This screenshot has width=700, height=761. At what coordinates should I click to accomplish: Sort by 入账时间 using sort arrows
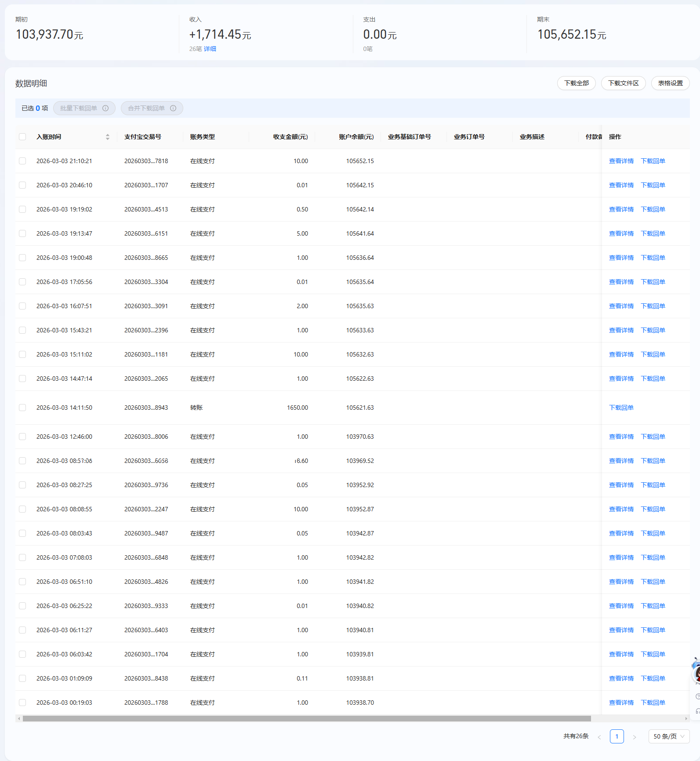click(x=108, y=137)
